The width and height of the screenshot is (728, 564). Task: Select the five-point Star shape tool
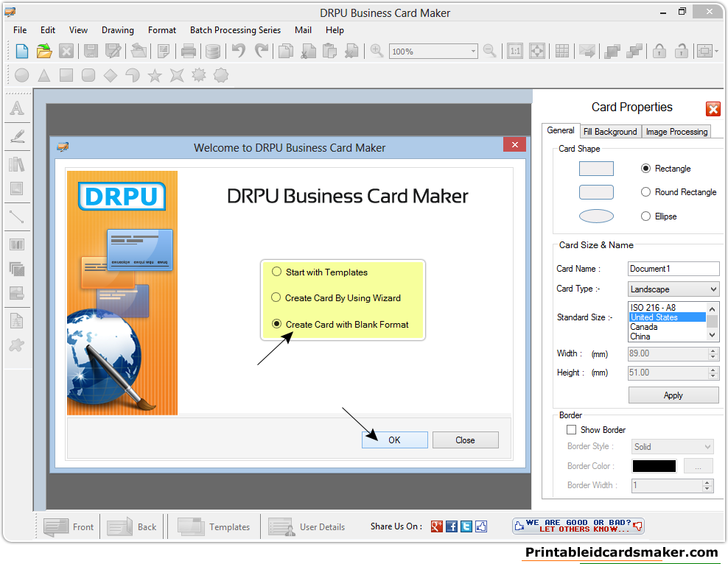(x=155, y=75)
